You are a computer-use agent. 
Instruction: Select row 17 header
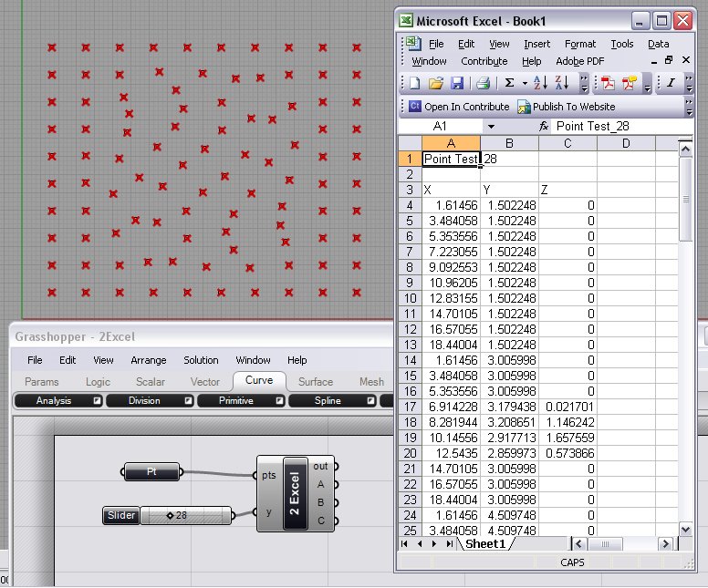click(410, 407)
